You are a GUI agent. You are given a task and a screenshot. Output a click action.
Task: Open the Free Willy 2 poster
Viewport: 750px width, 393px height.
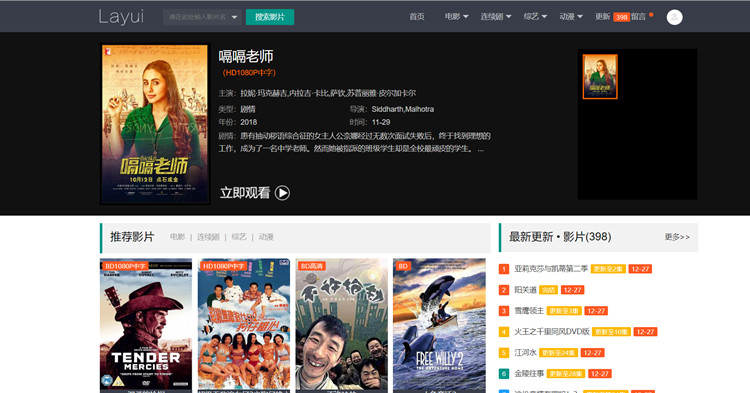pyautogui.click(x=439, y=326)
